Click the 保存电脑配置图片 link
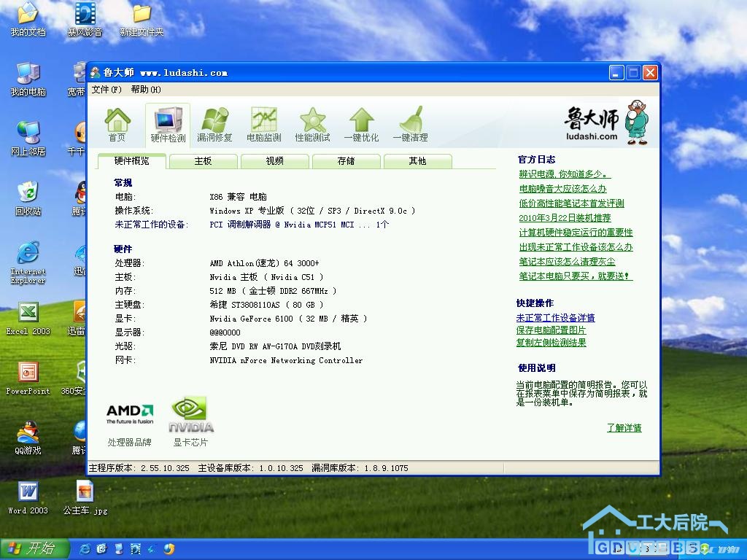Screen dimensions: 747x560 (x=551, y=330)
